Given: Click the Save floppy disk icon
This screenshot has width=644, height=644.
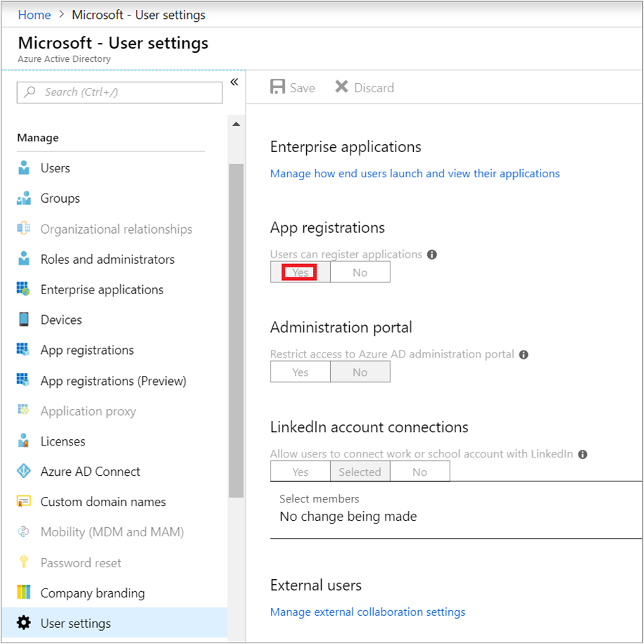Looking at the screenshot, I should (277, 87).
